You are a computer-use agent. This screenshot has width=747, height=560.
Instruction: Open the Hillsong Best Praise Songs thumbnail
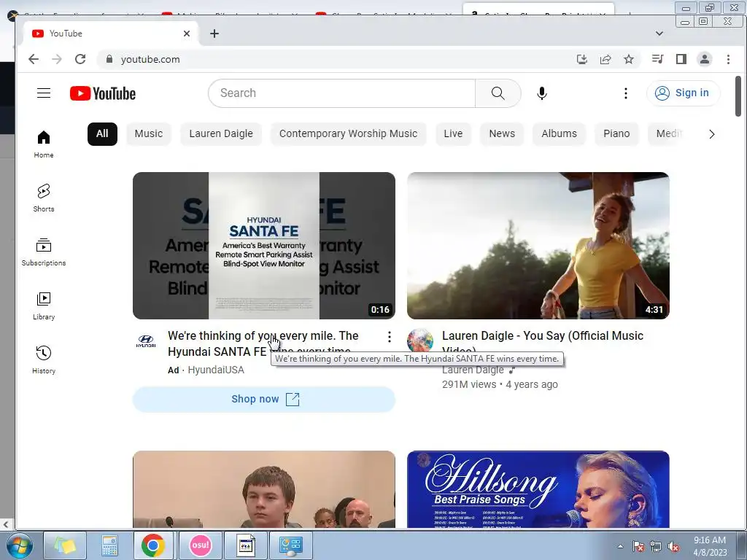click(538, 489)
